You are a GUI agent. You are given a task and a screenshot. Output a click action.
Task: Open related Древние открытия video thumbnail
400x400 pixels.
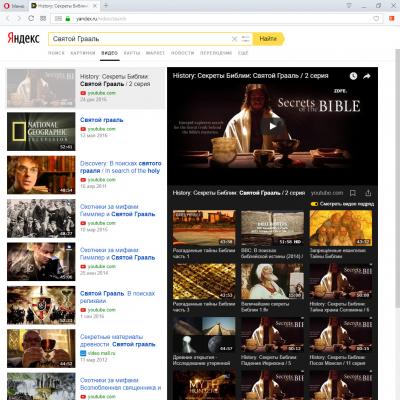[x=204, y=335]
